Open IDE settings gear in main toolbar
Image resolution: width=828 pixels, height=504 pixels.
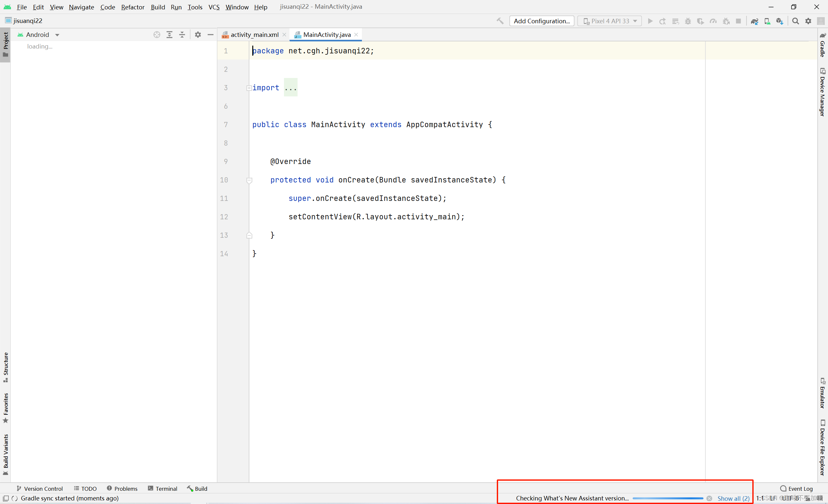[808, 21]
